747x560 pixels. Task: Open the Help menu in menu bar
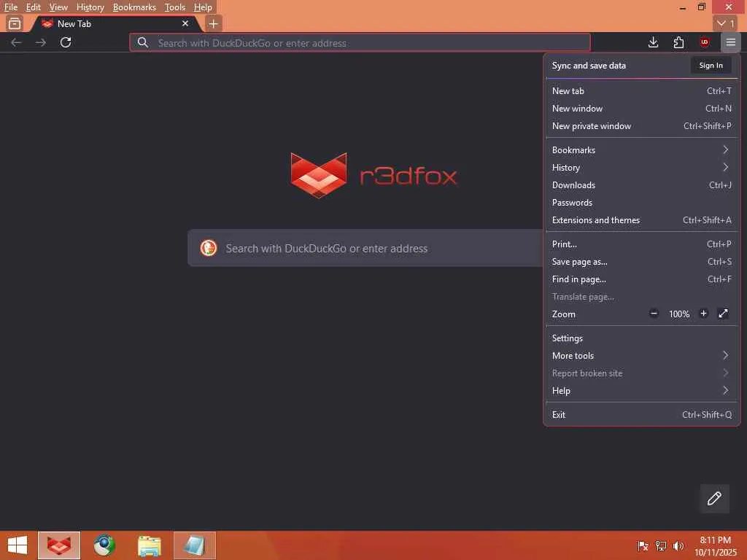point(203,7)
